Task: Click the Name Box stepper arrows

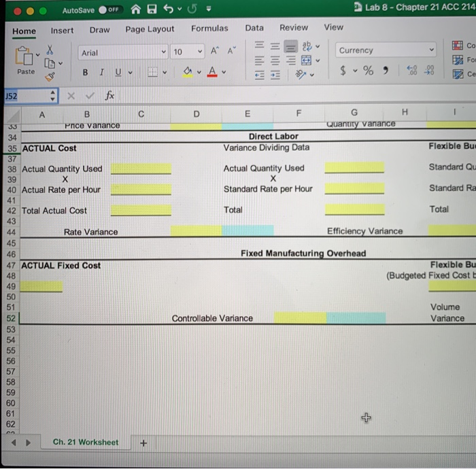Action: 53,96
